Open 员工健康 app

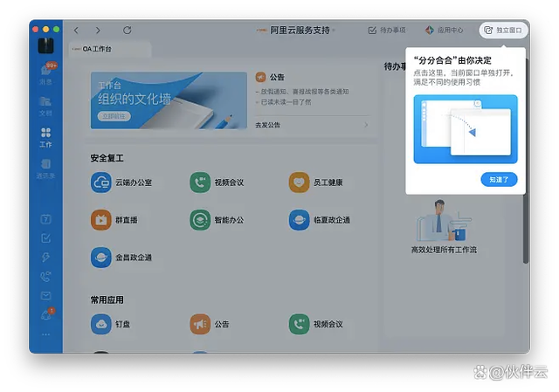pos(315,182)
